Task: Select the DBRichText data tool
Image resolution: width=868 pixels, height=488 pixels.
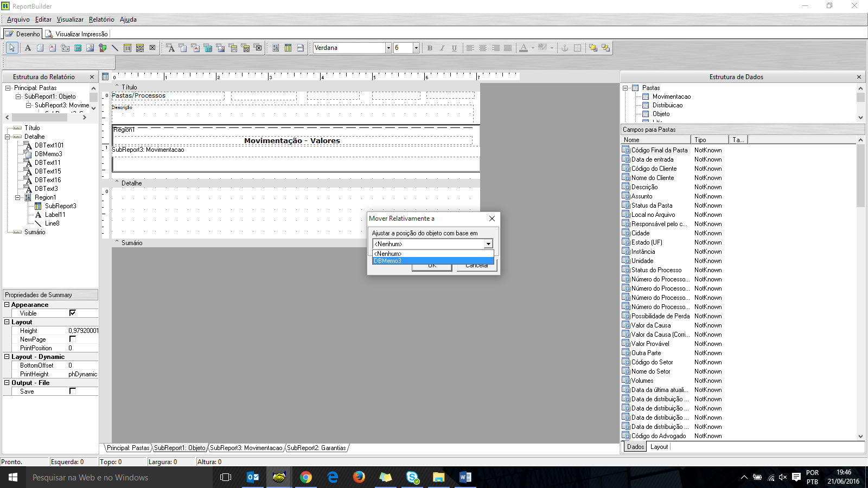Action: pyautogui.click(x=195, y=48)
